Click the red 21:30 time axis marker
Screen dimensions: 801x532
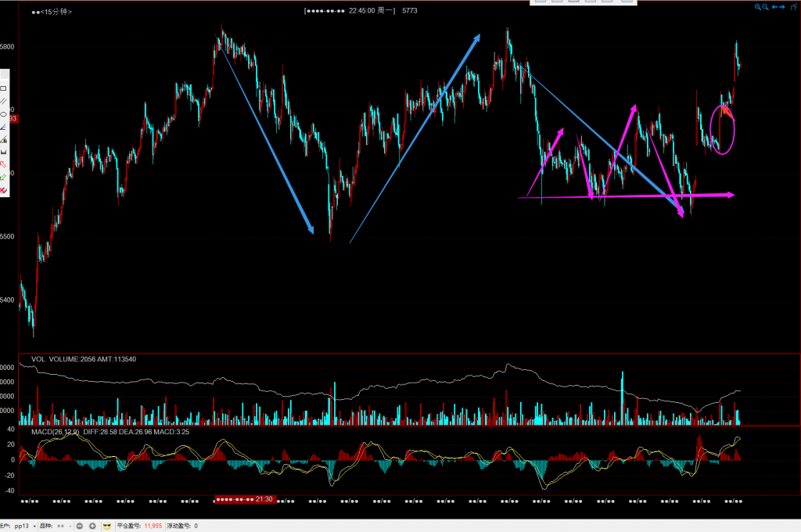click(243, 499)
